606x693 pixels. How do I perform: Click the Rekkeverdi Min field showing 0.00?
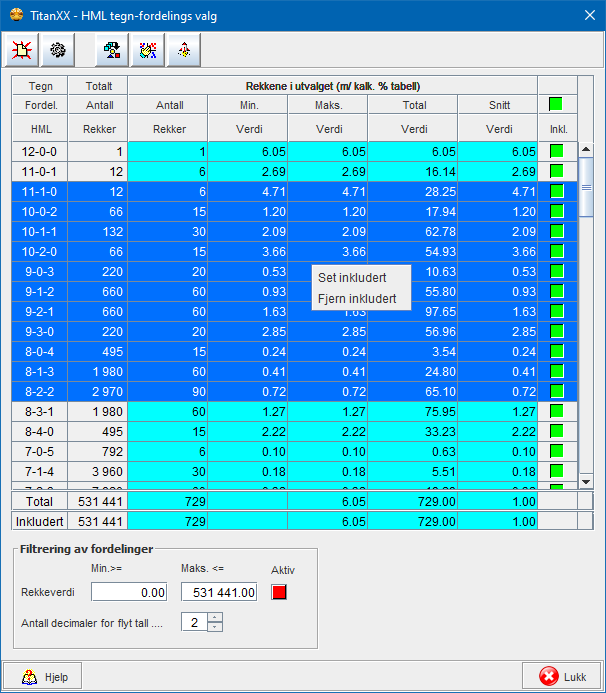pos(129,592)
